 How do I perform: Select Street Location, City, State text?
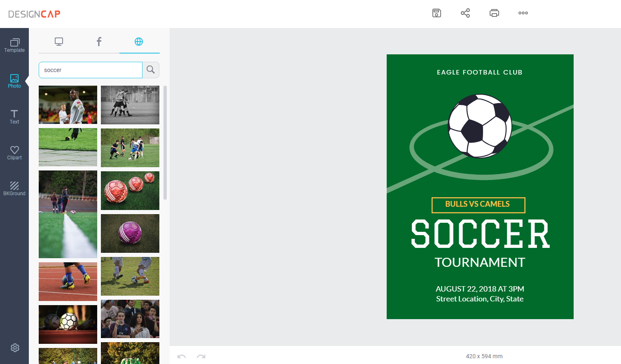[x=480, y=299]
